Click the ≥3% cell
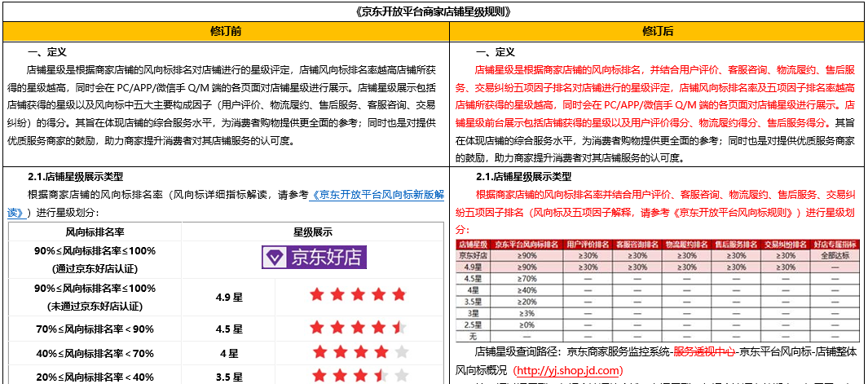 tap(526, 314)
